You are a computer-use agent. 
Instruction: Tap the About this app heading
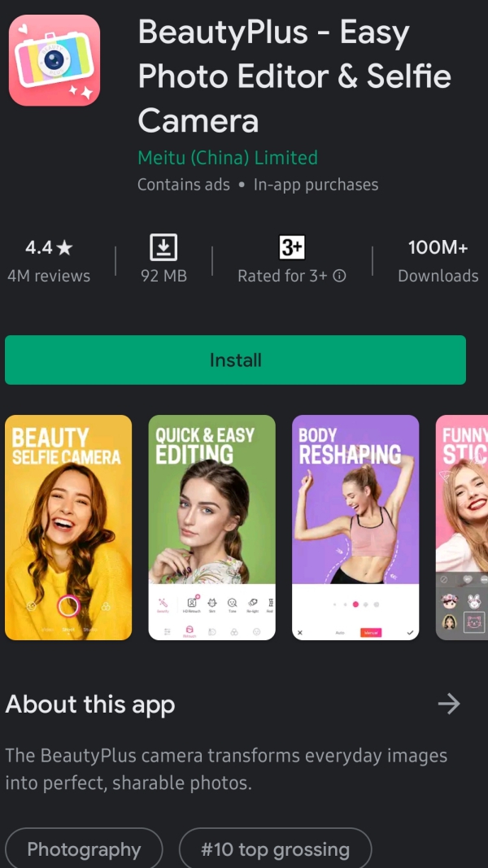pos(90,704)
